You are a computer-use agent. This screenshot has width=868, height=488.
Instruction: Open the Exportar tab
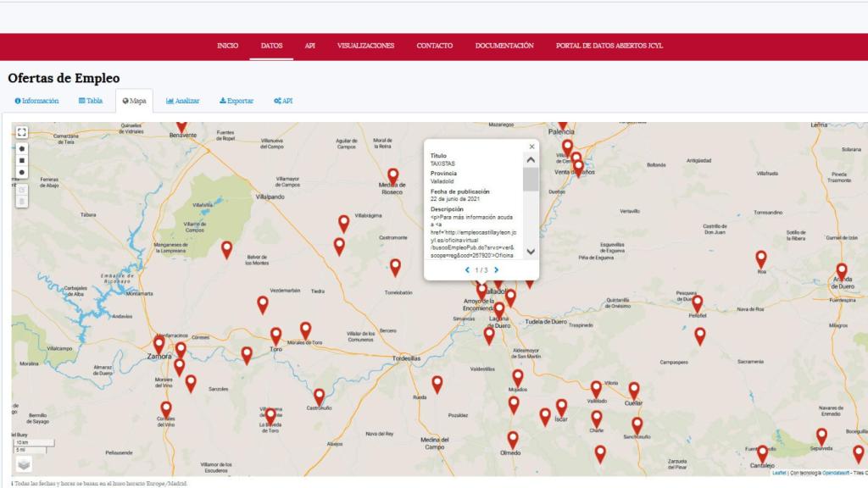(x=236, y=101)
